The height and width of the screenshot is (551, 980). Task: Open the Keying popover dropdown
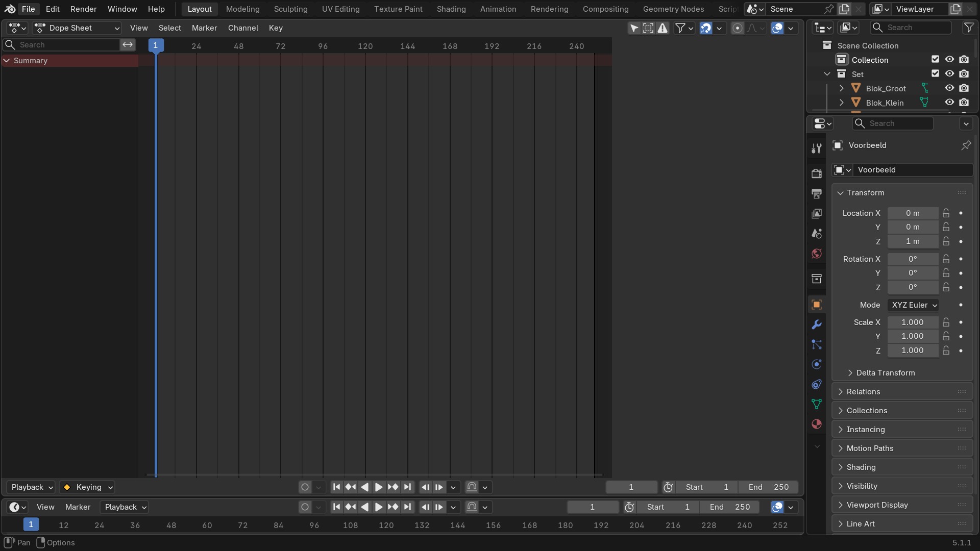point(87,487)
